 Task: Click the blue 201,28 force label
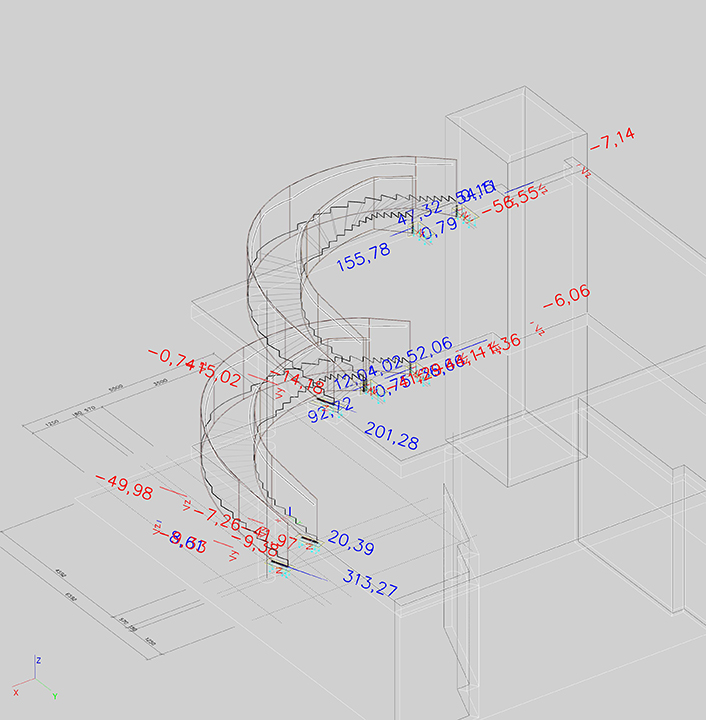point(391,436)
